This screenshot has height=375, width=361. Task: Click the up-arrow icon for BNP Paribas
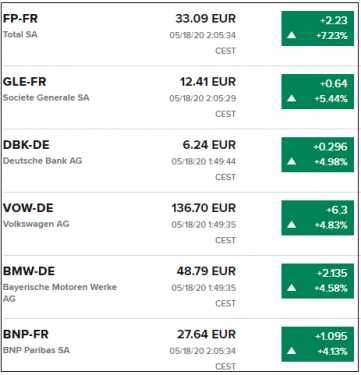point(292,351)
